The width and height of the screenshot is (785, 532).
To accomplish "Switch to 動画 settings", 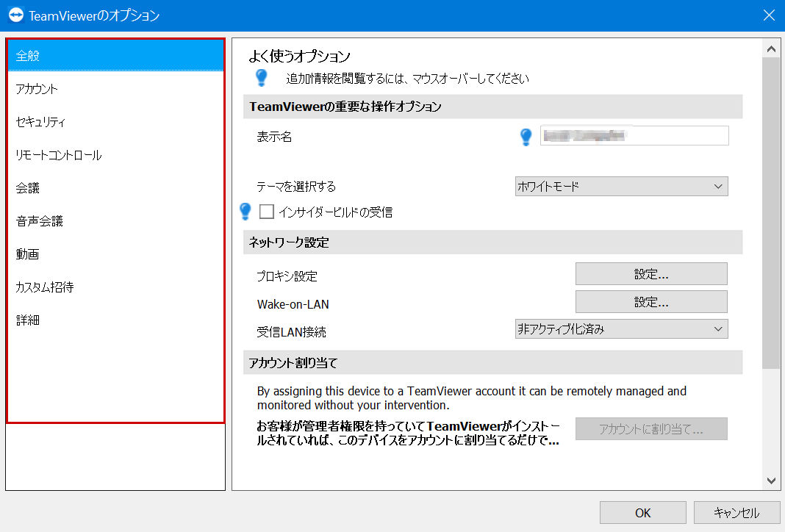I will (x=115, y=254).
